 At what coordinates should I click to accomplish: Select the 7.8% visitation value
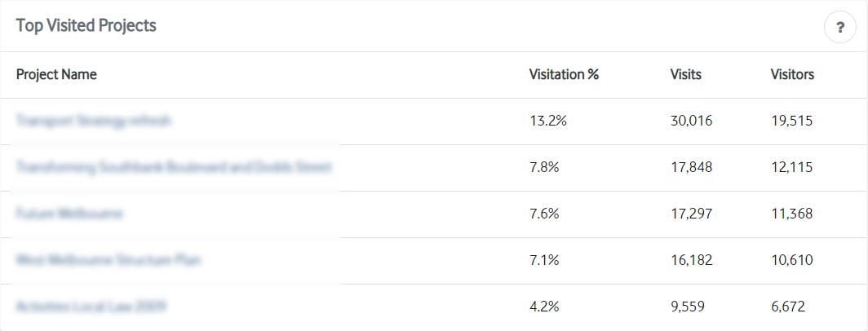pyautogui.click(x=544, y=167)
